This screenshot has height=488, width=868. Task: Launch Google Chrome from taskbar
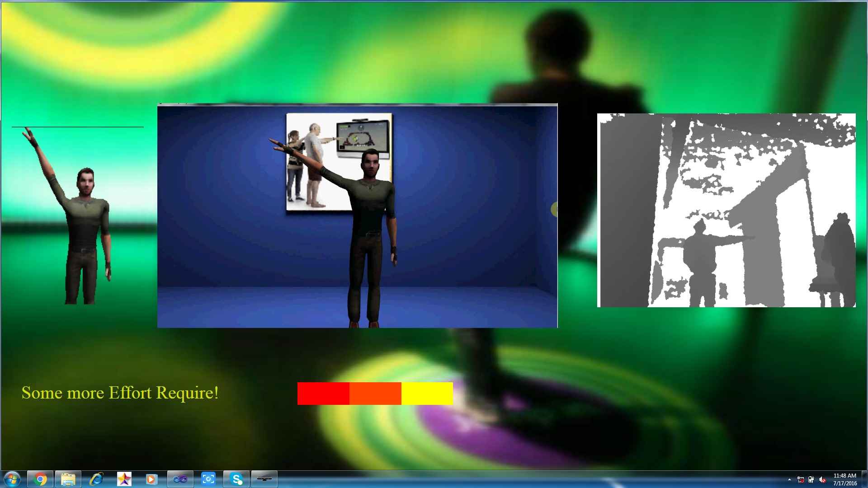point(40,479)
